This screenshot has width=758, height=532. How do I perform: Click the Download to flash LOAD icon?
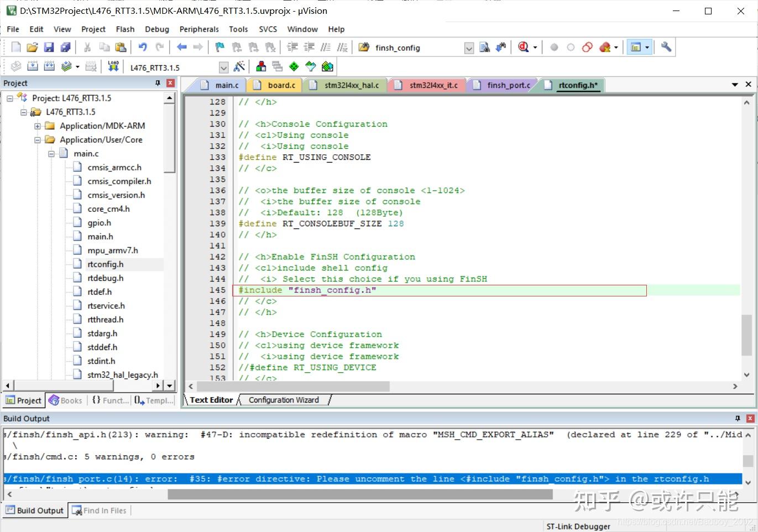click(113, 67)
